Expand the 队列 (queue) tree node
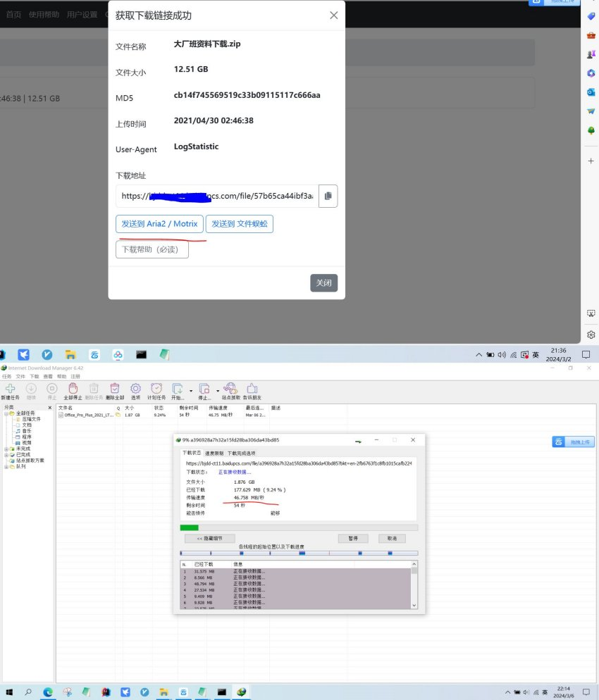The width and height of the screenshot is (599, 700). pos(6,466)
